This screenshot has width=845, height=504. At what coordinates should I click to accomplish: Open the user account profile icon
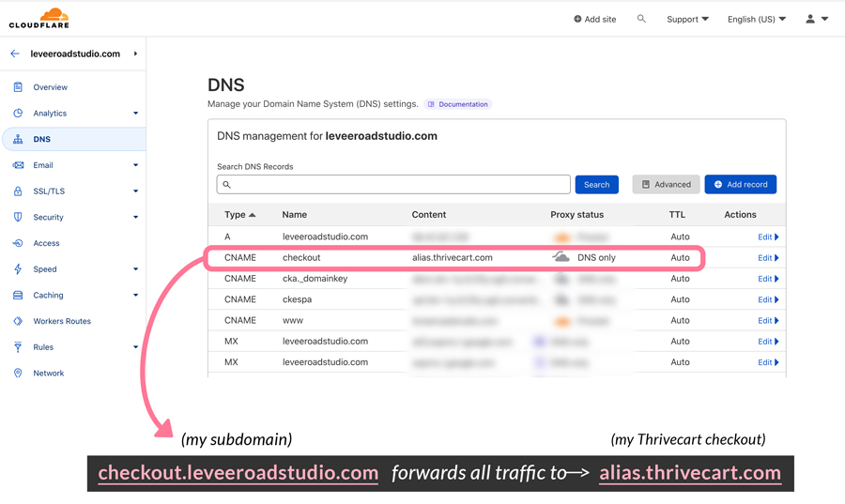point(810,19)
